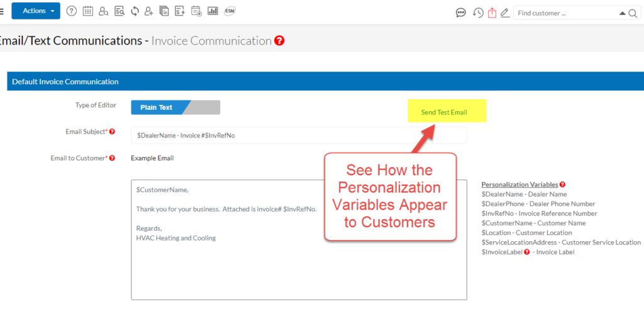Click help icon beside Personalization Variables heading

[562, 185]
